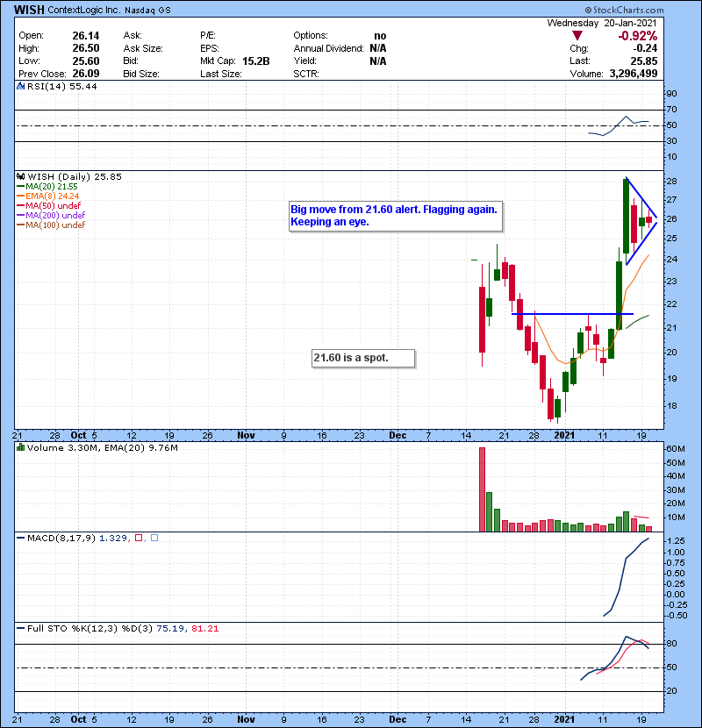Click the Chg value -0.24
This screenshot has height=728, width=702.
(x=645, y=48)
